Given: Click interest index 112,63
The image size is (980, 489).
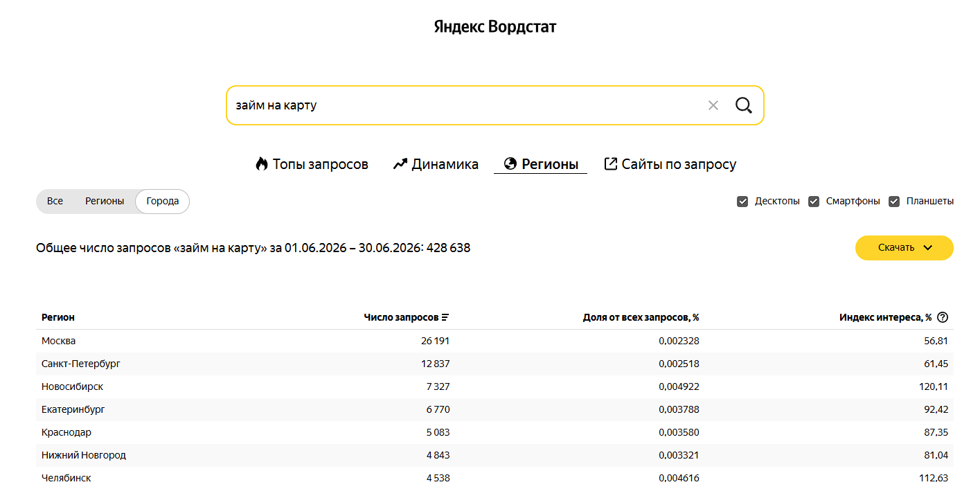Looking at the screenshot, I should (934, 478).
